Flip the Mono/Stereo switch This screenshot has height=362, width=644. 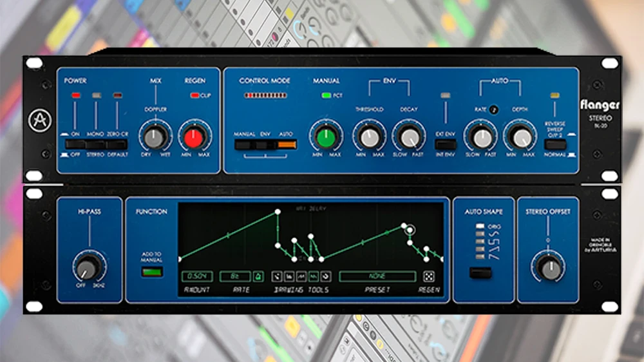(x=97, y=145)
